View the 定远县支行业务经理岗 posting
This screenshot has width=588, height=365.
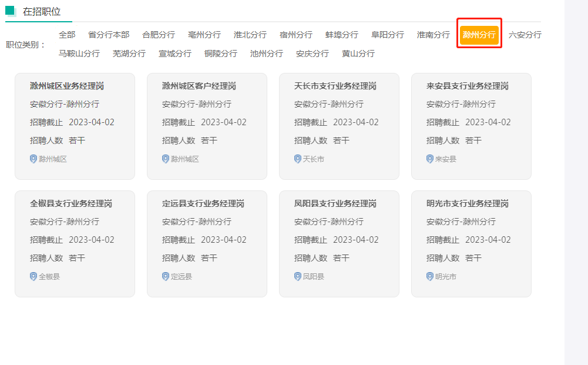[x=203, y=204]
